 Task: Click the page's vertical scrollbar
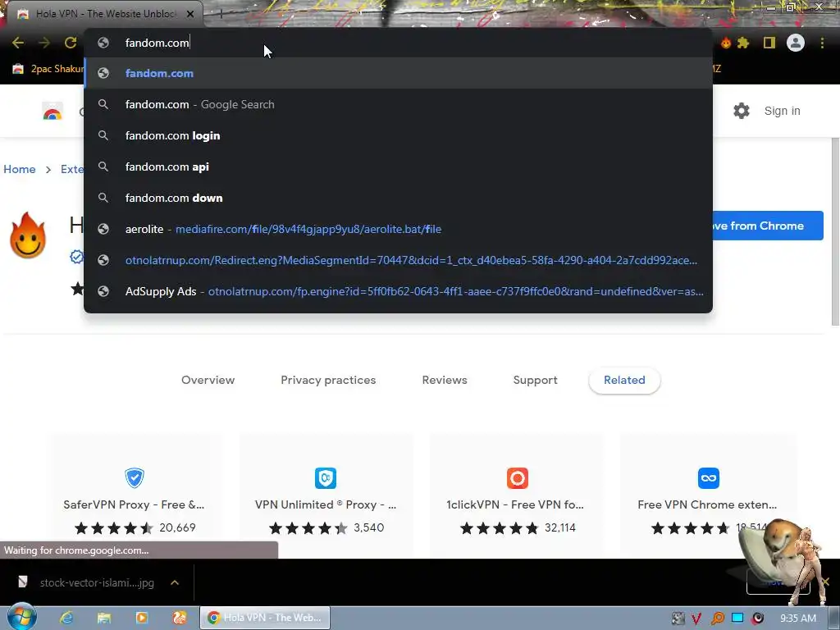(835, 231)
